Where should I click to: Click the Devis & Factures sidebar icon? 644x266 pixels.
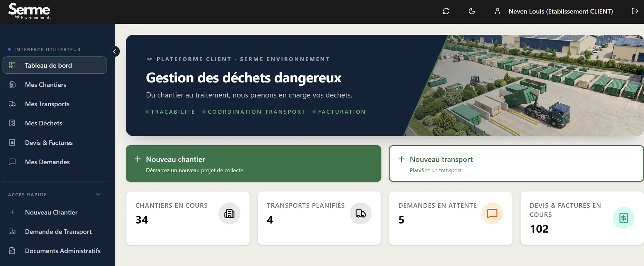click(x=12, y=142)
